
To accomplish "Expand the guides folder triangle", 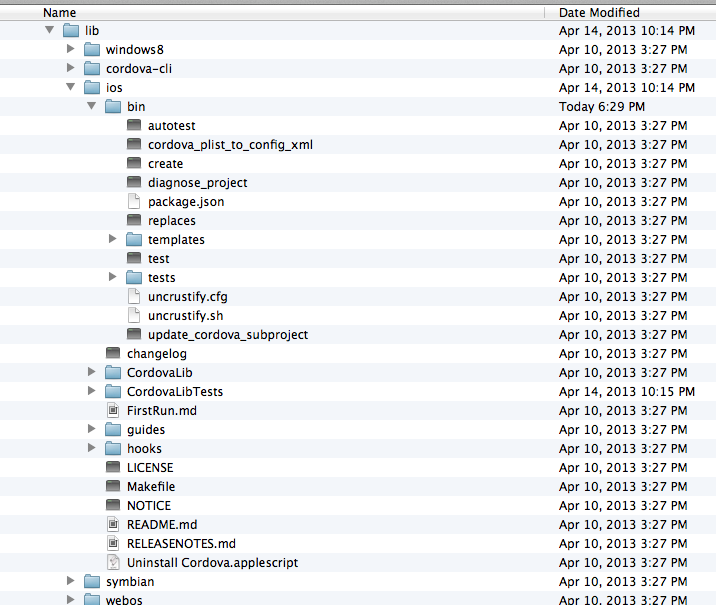I will click(x=91, y=429).
